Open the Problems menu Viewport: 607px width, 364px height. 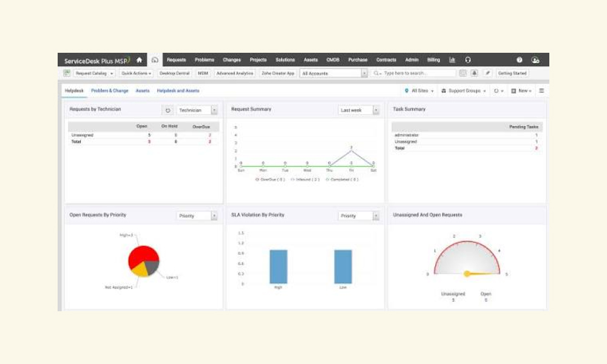coord(205,60)
